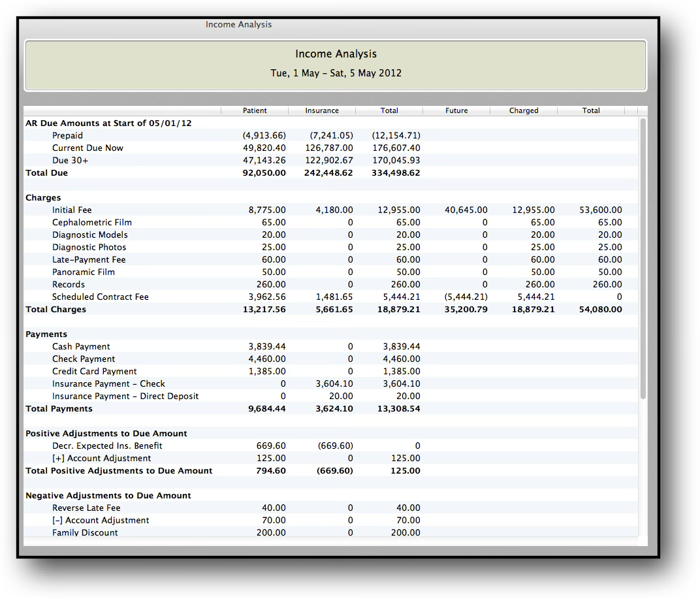Click the 334,498.62 total due value
700x599 pixels.
pos(396,173)
